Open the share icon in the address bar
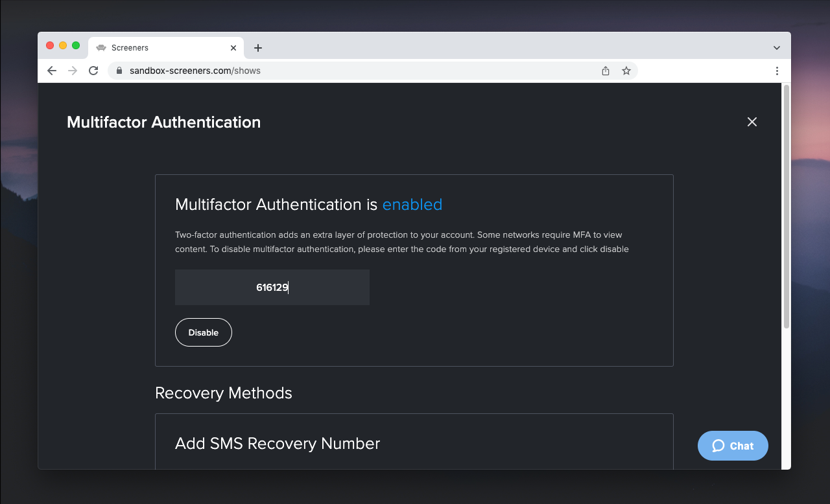 605,71
